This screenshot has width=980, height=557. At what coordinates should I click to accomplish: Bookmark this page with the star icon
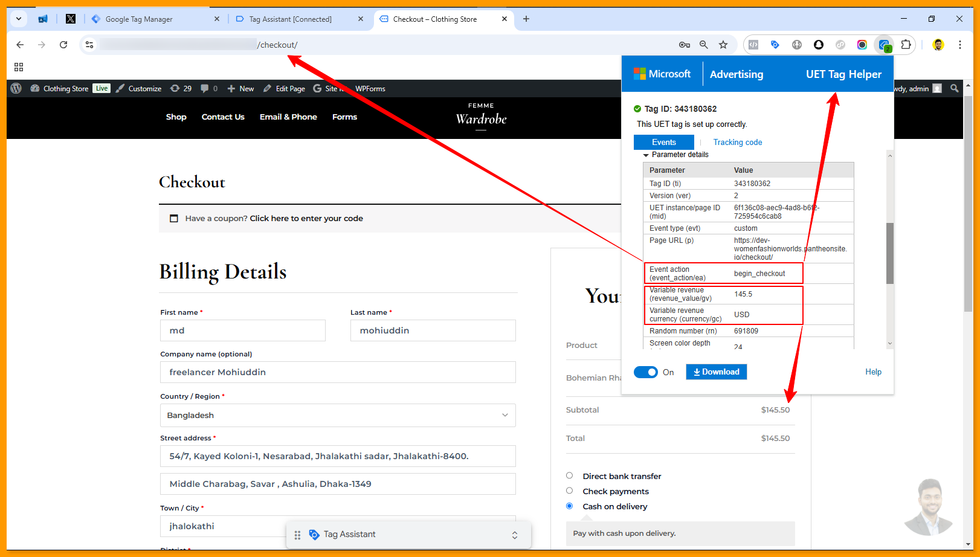723,45
